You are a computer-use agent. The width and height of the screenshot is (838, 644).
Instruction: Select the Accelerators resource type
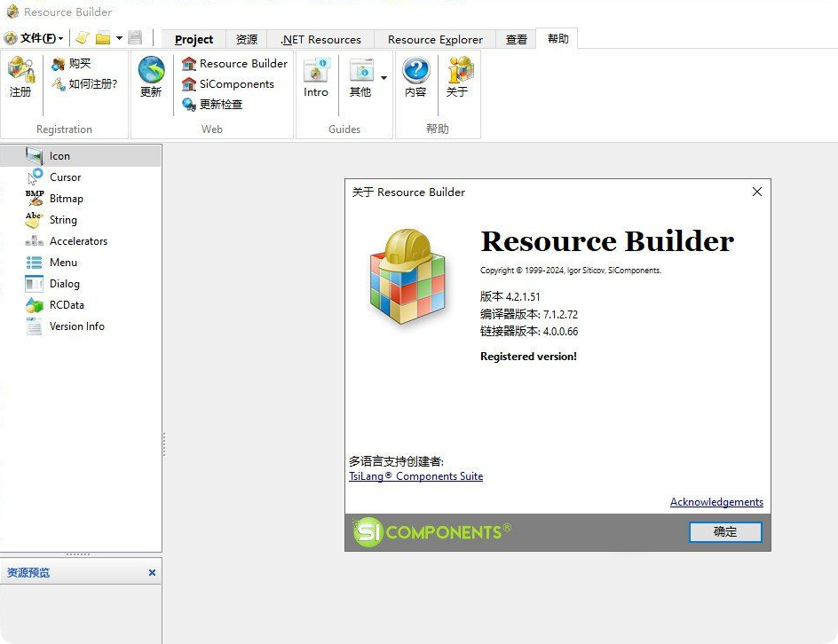81,241
